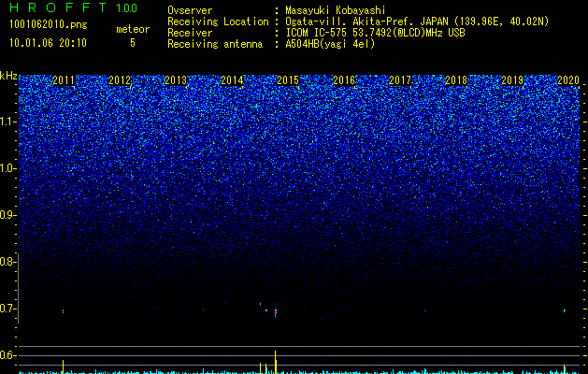Click the 0.7 kHz axis label
Image resolution: width=588 pixels, height=374 pixels.
(7, 309)
